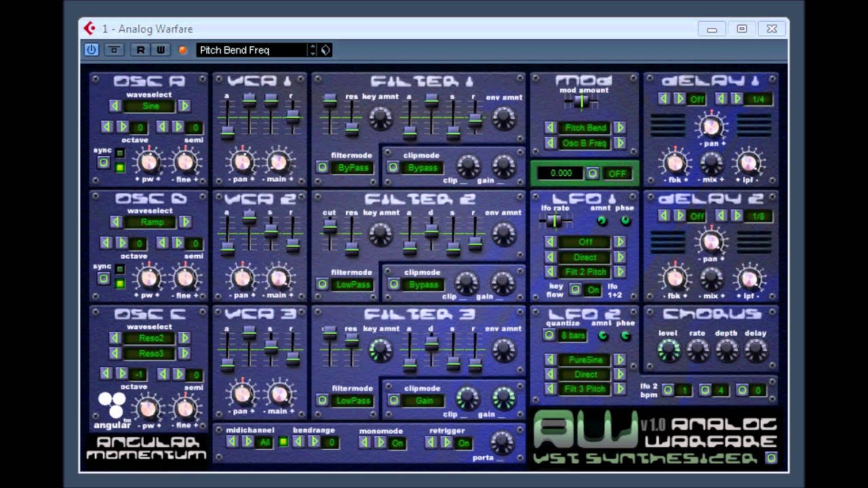Click the Filter 1 env amnt knob
Image resolution: width=868 pixels, height=488 pixels.
point(503,119)
